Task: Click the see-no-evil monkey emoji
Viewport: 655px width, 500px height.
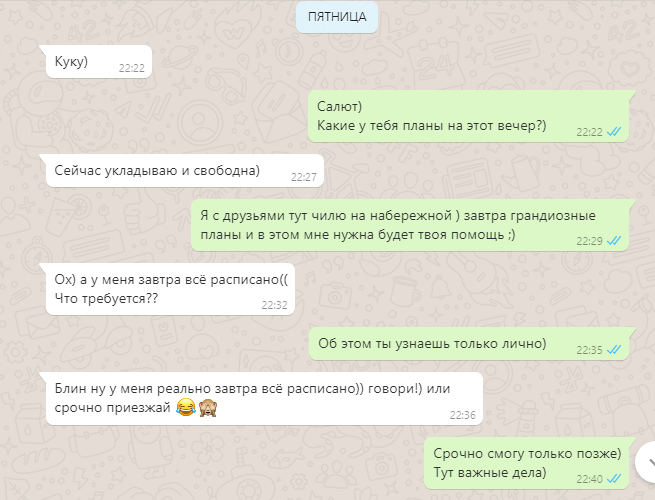Action: [x=208, y=407]
